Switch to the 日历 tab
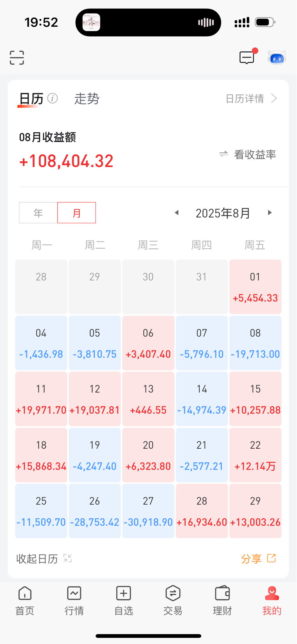Image resolution: width=297 pixels, height=644 pixels. 31,99
